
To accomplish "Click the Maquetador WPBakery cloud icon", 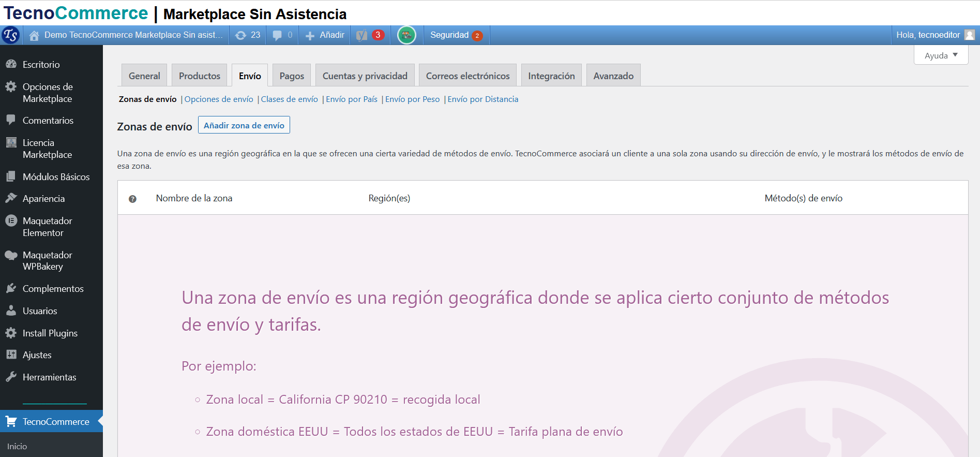I will [x=11, y=255].
